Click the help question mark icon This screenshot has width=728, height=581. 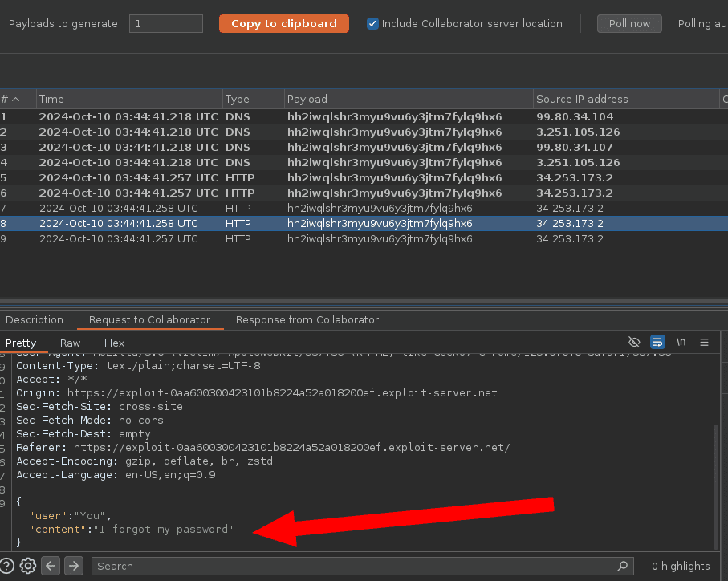coord(6,566)
